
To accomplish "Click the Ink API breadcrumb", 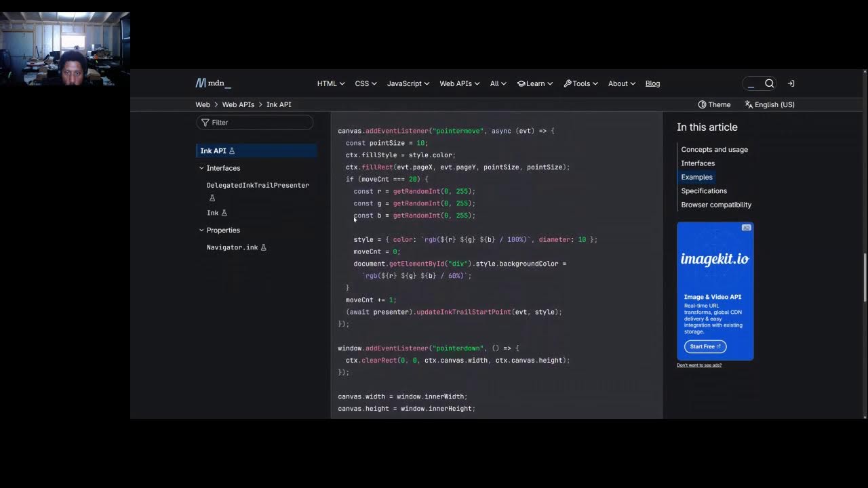I will 279,104.
